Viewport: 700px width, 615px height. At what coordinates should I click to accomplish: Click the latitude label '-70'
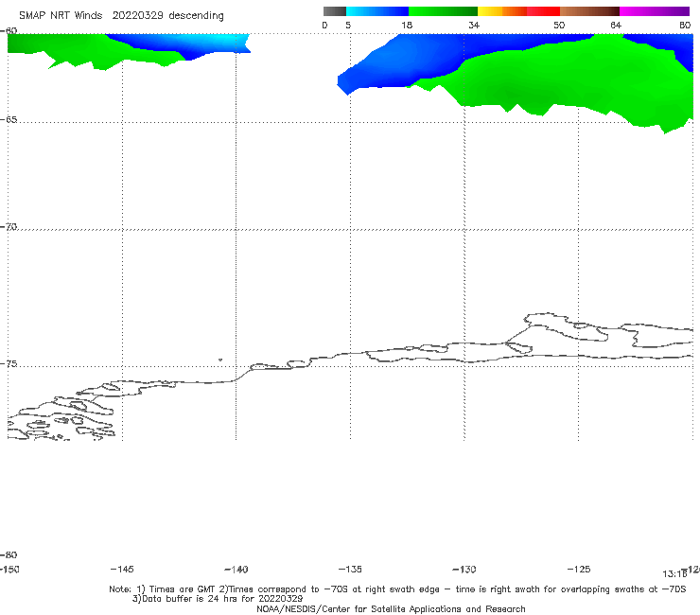tap(9, 227)
